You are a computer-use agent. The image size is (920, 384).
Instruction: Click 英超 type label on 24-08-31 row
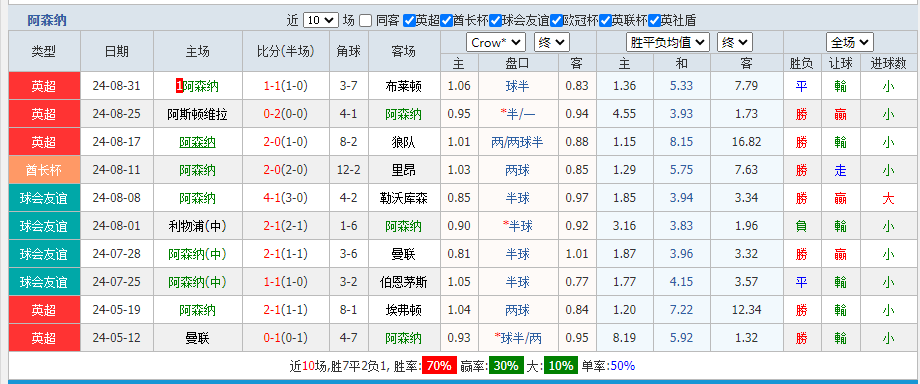pos(44,86)
